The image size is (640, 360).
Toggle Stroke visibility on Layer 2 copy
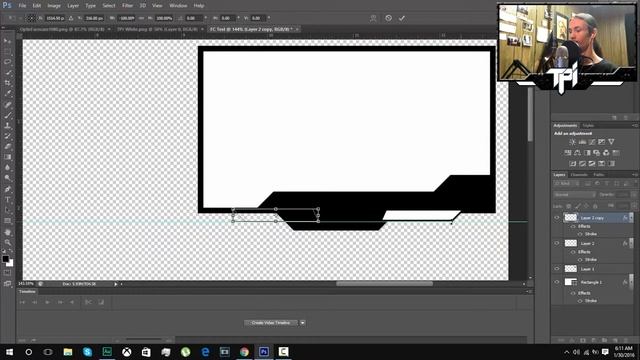click(580, 234)
